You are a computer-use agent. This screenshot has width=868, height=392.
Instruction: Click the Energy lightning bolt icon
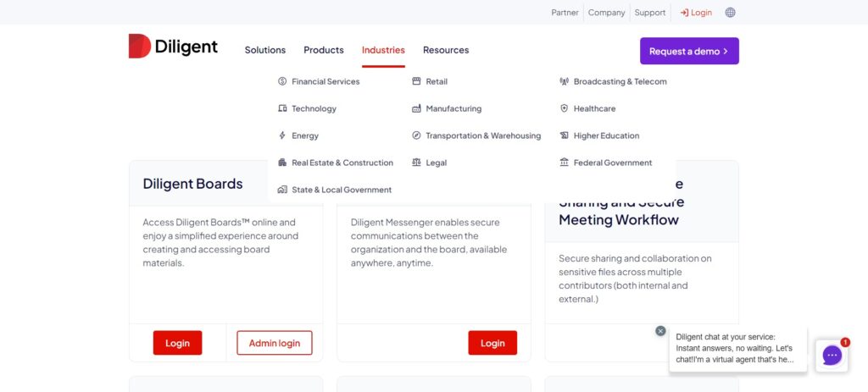[282, 135]
